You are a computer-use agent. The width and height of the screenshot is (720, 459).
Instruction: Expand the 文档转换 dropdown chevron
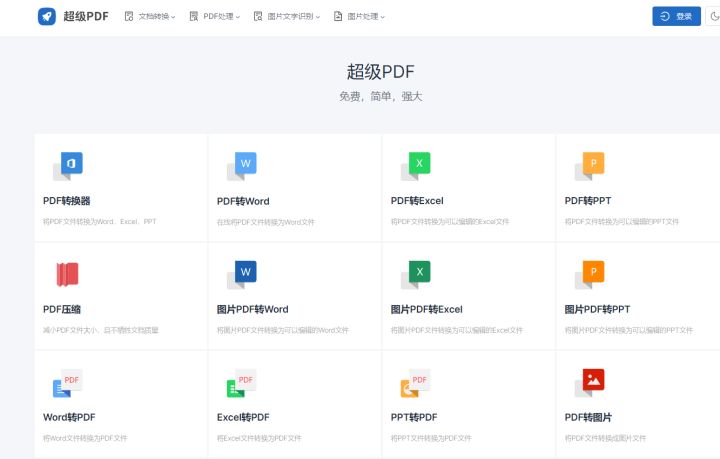click(x=173, y=17)
